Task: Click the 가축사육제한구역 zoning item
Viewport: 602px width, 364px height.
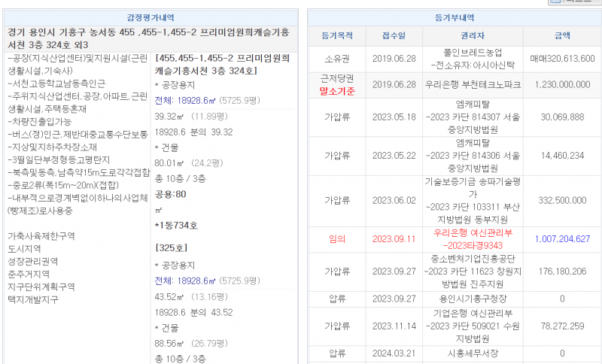Action: pos(40,235)
